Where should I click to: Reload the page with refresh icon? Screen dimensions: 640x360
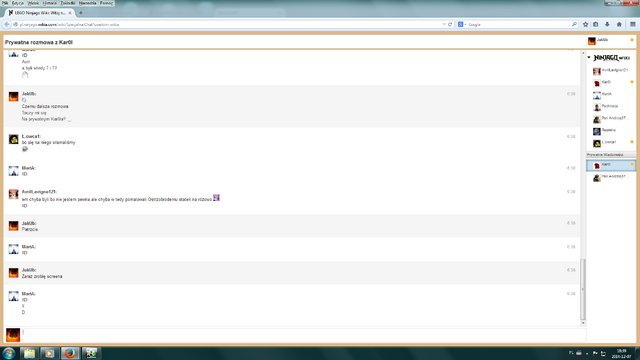(x=450, y=24)
